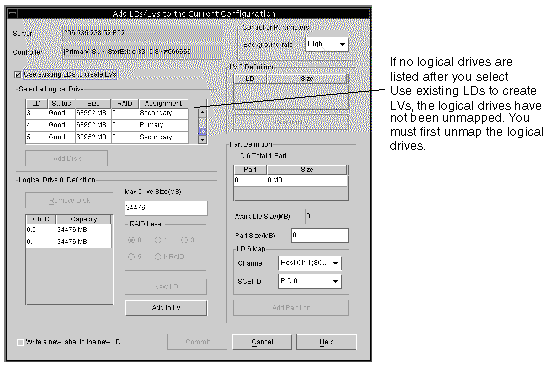The width and height of the screenshot is (549, 368).
Task: Toggle Use existing LDs to create LVs checkbox
Action: tap(18, 75)
